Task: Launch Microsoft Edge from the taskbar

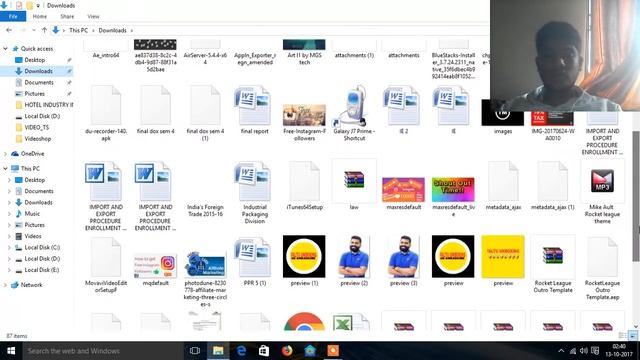Action: pos(241,351)
